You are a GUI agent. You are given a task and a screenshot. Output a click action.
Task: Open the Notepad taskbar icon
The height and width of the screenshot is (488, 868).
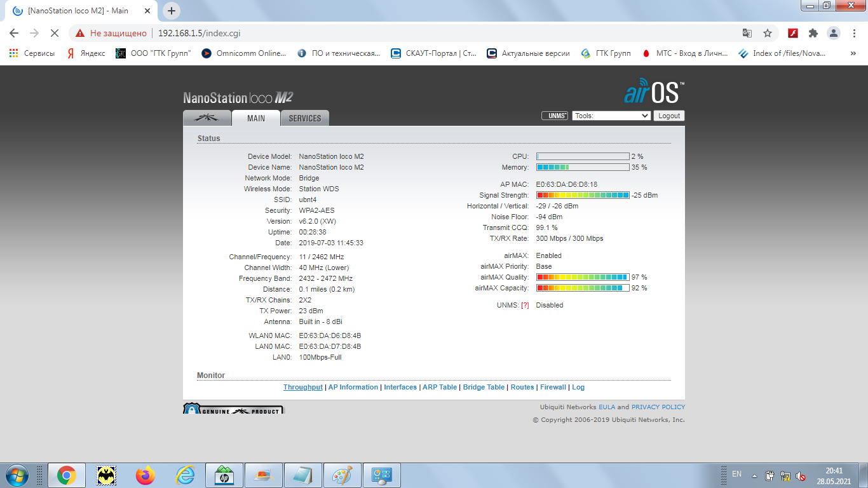tap(303, 475)
